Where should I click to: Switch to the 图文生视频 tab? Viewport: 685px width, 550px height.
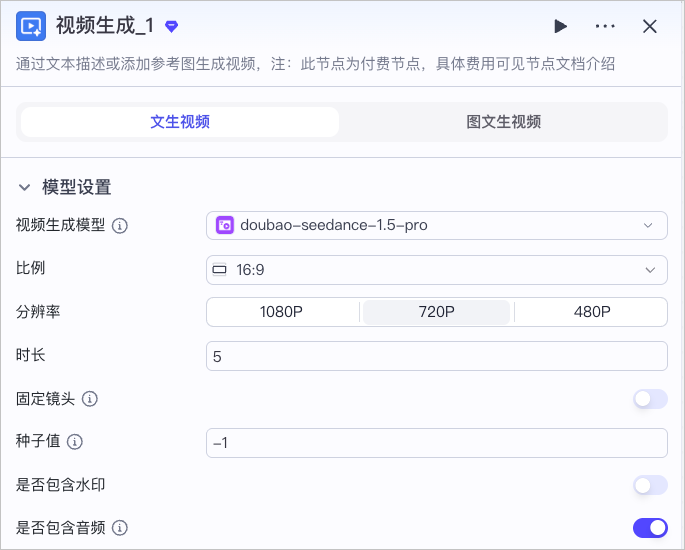(503, 122)
